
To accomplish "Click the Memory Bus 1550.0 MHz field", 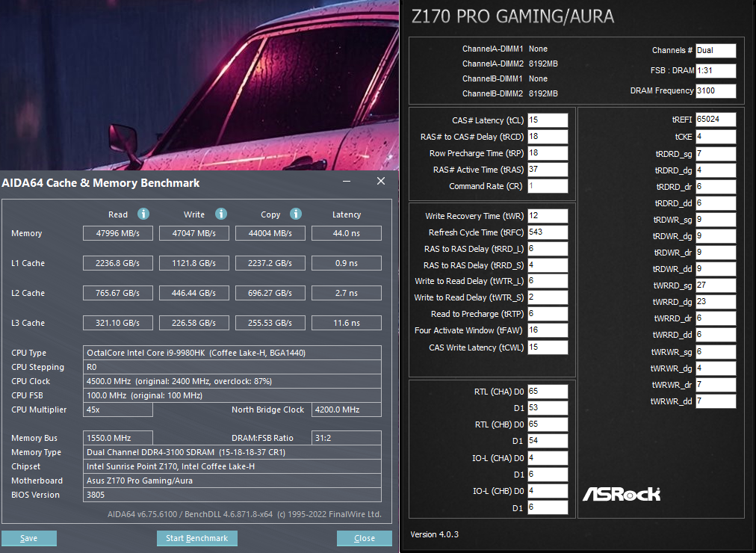I will click(x=117, y=438).
